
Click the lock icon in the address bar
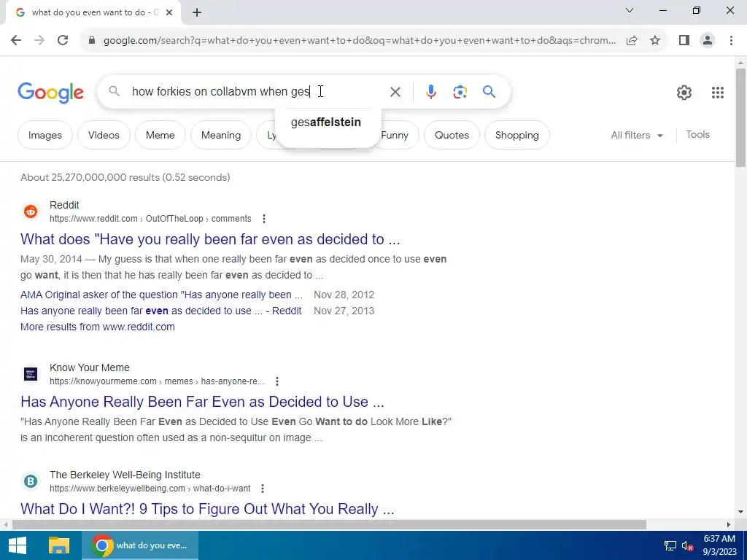click(92, 41)
